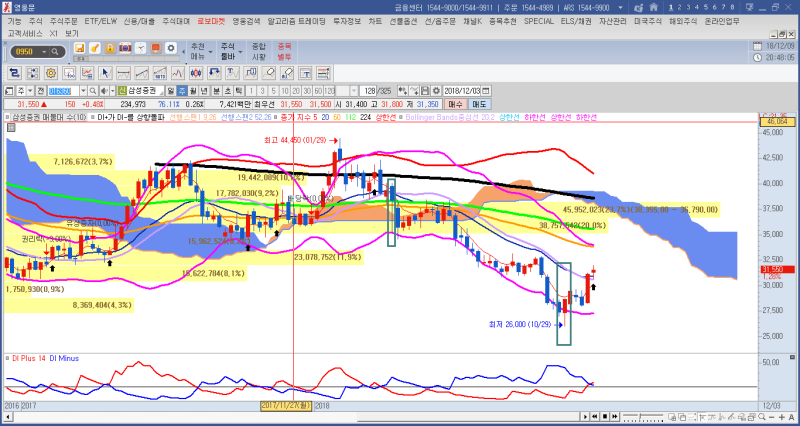
Task: Switch to virtual screen 5
Action: tap(706, 7)
